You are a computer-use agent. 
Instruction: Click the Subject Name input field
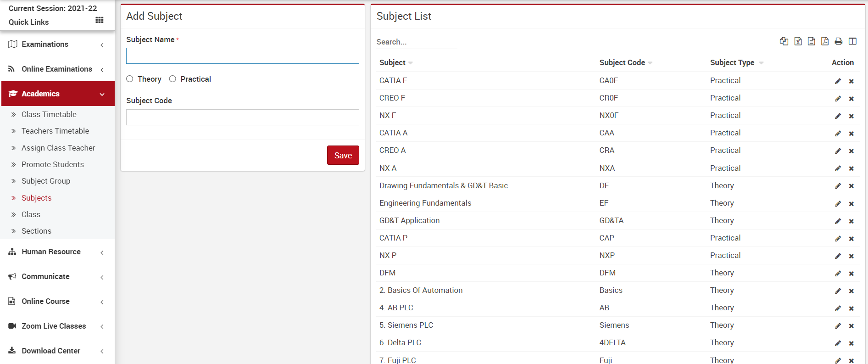[242, 56]
